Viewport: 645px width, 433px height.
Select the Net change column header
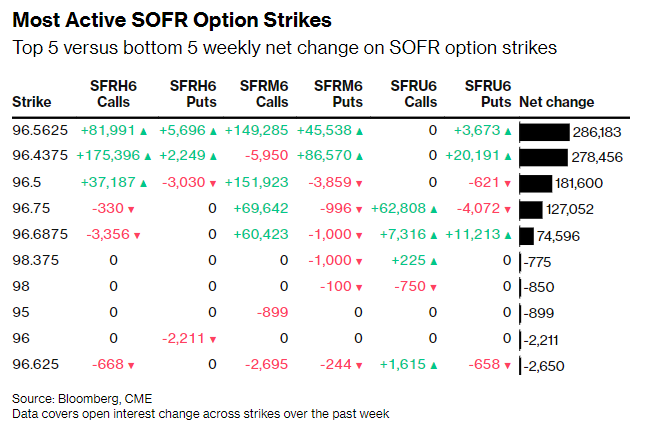pyautogui.click(x=557, y=102)
